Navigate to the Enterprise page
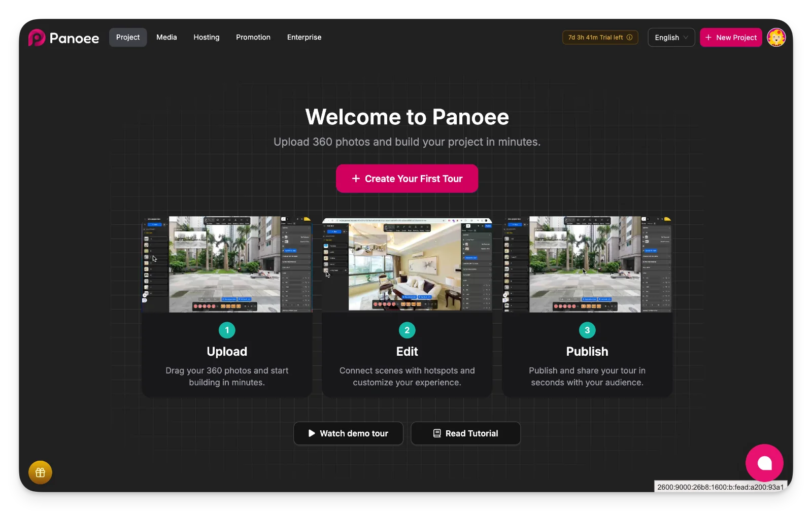This screenshot has height=511, width=812. pyautogui.click(x=304, y=38)
